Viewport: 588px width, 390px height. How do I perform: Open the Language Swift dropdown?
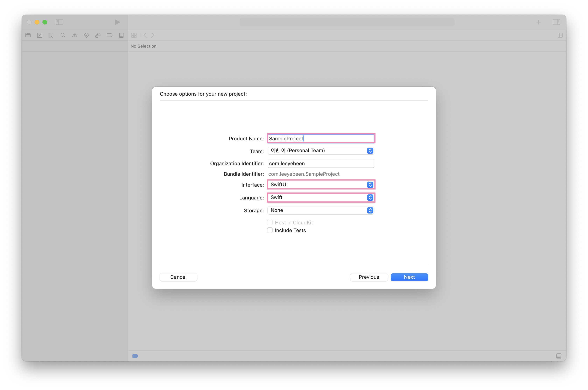click(x=321, y=198)
